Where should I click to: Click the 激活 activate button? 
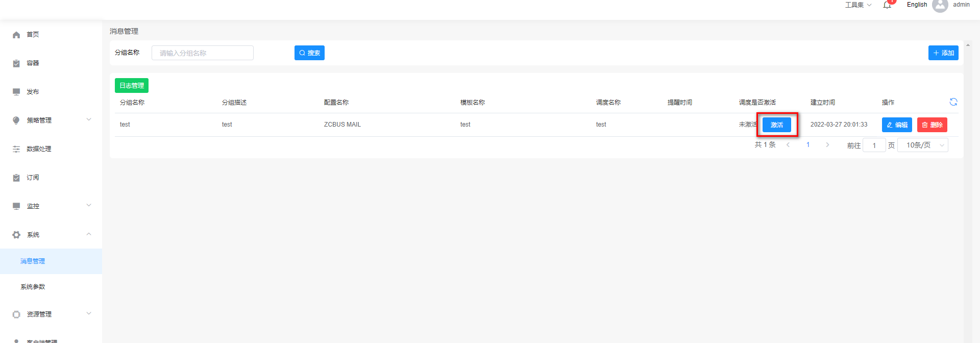(x=777, y=125)
